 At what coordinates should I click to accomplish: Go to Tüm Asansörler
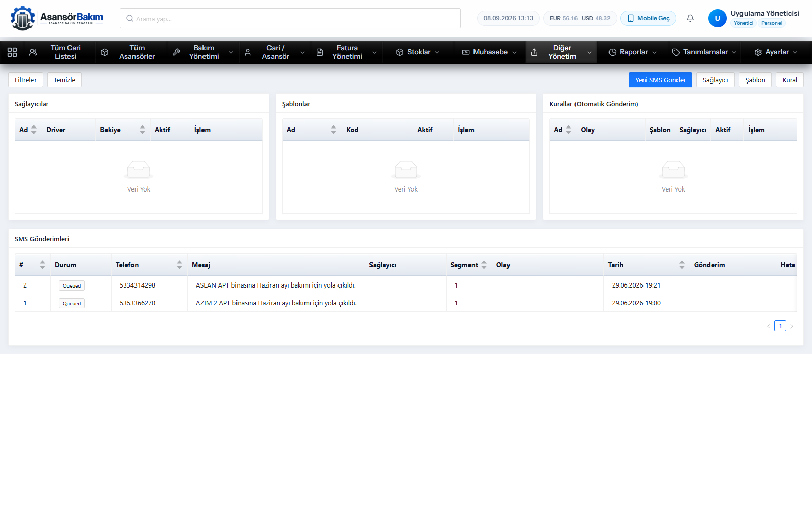tap(131, 52)
